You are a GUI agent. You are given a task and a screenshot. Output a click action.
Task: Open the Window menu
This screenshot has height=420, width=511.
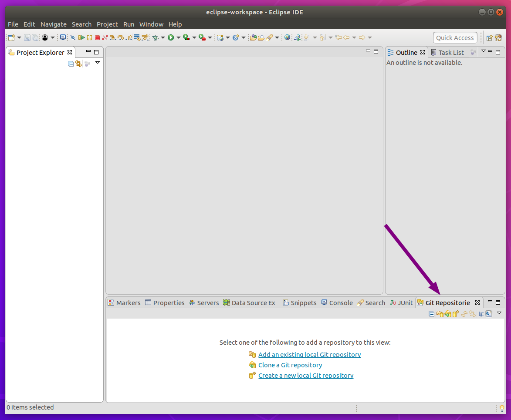151,24
